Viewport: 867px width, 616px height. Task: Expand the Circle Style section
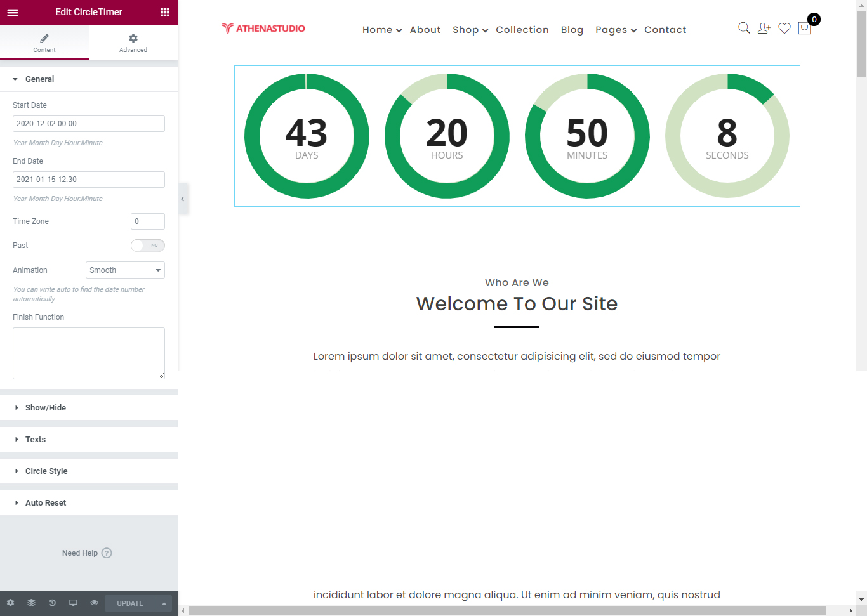pyautogui.click(x=46, y=471)
